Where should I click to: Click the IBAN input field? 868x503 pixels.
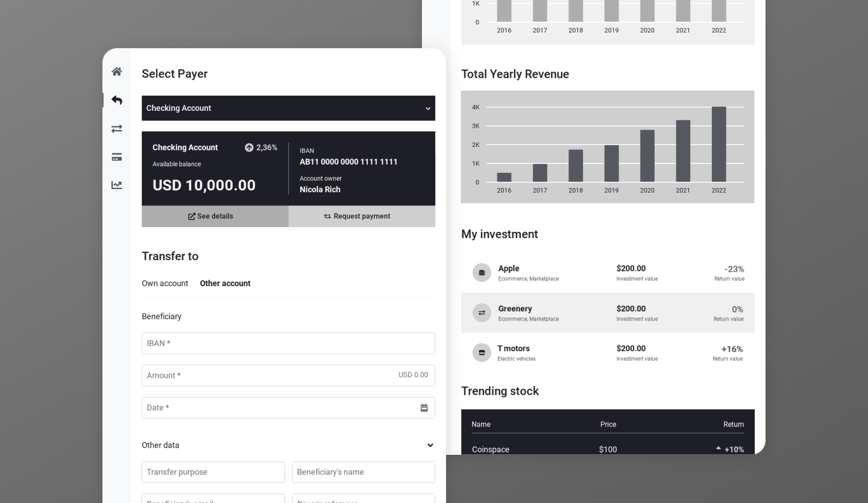point(288,343)
